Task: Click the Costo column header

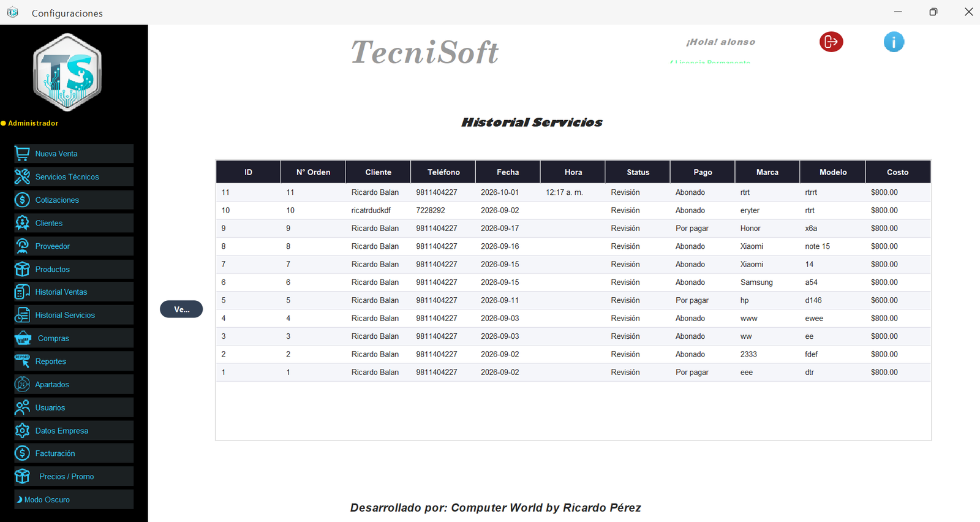Action: pos(897,172)
